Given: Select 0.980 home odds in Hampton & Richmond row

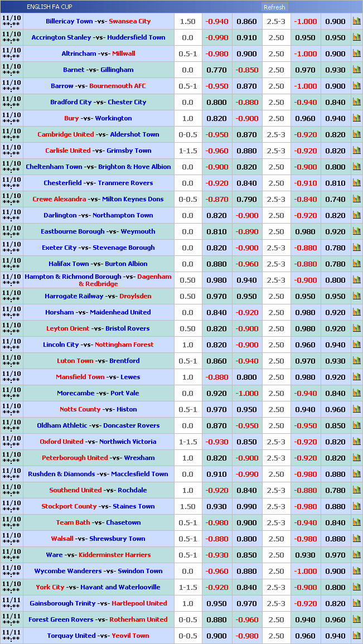Looking at the screenshot, I should [217, 280].
